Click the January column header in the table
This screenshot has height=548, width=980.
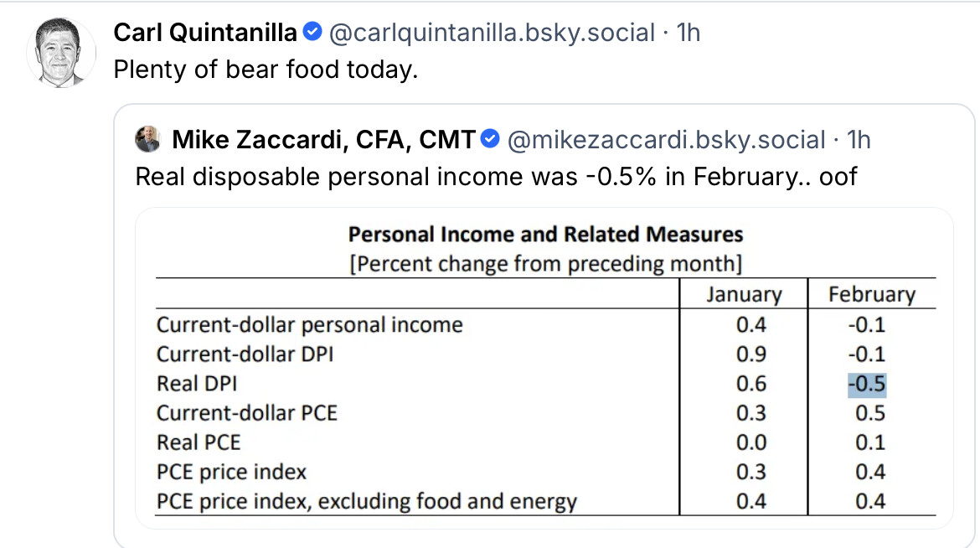coord(744,295)
